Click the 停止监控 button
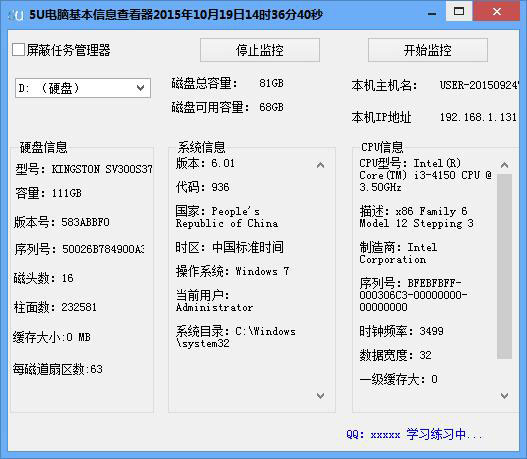 coord(260,50)
